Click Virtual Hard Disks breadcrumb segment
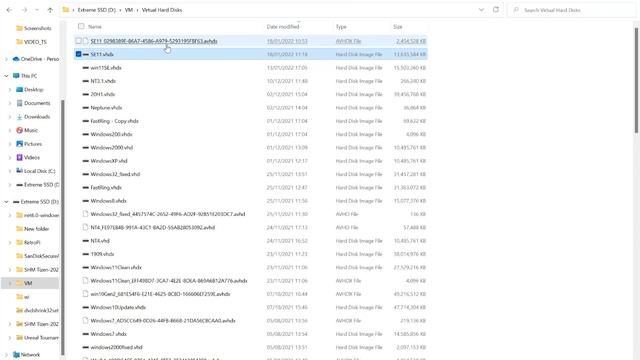Image resolution: width=640 pixels, height=360 pixels. [x=162, y=10]
